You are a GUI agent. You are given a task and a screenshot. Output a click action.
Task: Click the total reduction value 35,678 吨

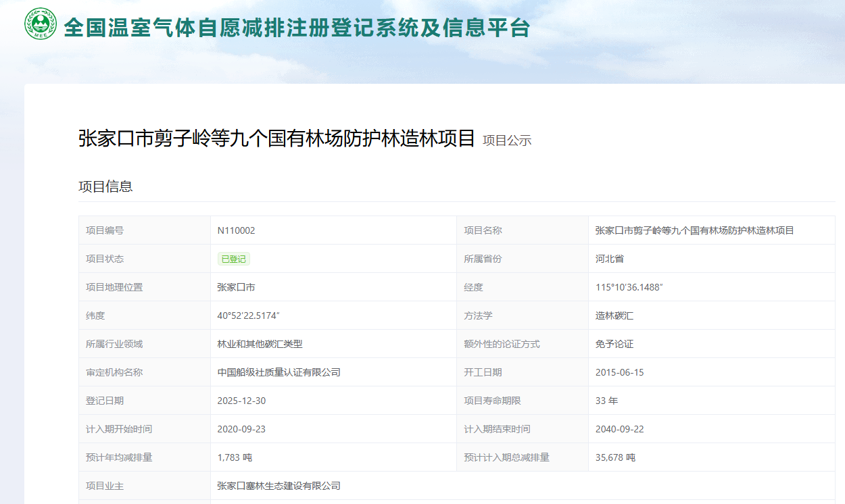614,457
